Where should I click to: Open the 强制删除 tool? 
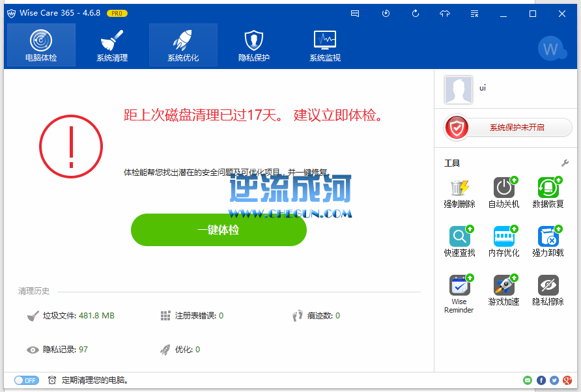point(459,194)
